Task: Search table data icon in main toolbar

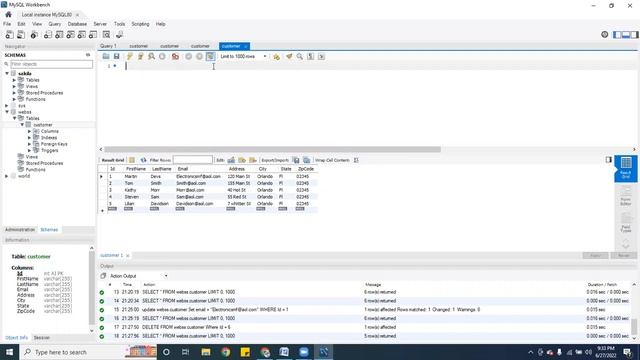Action: click(107, 35)
